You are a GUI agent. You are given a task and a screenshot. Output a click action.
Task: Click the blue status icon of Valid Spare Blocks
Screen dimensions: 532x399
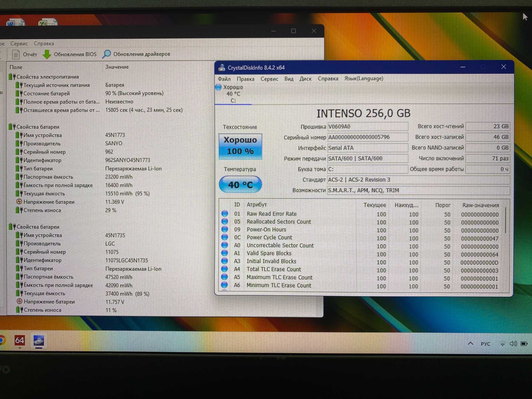[225, 253]
